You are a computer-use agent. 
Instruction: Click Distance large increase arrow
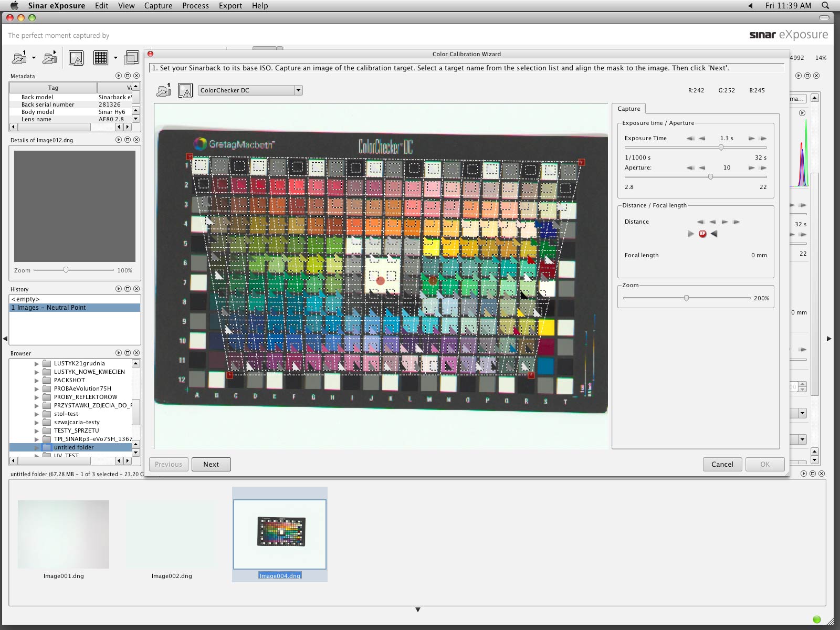point(736,222)
